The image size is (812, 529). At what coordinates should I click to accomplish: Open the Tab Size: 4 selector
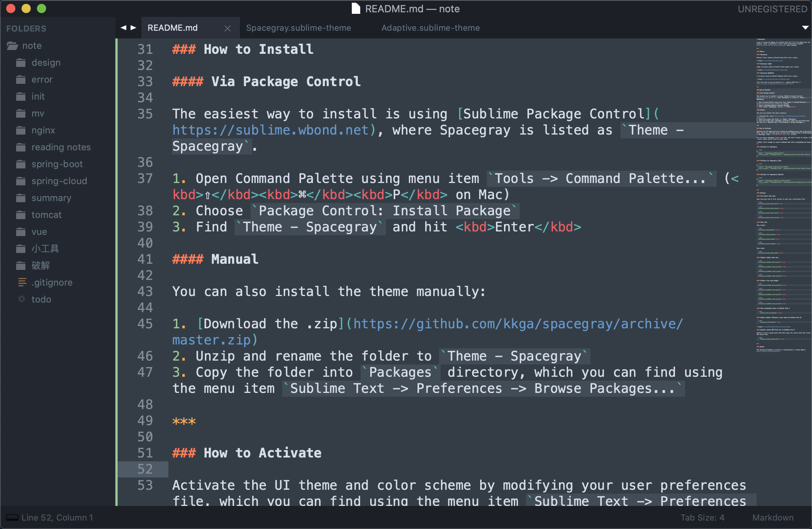tap(702, 517)
